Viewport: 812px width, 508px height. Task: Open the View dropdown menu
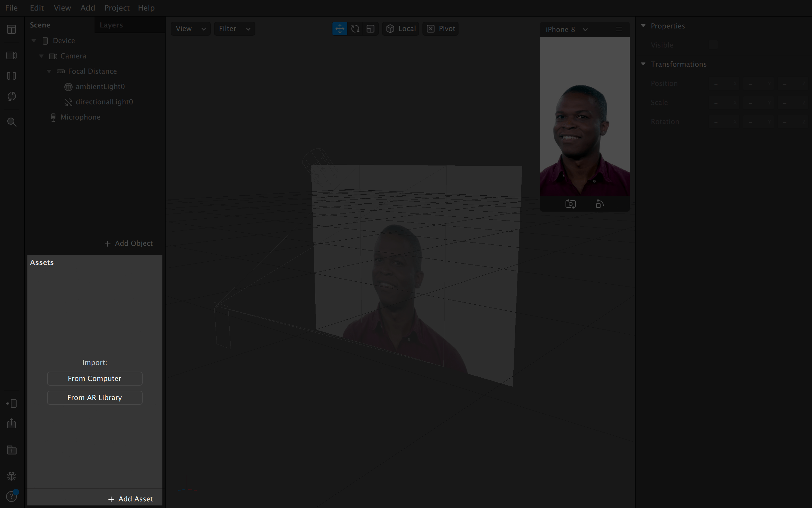pos(190,28)
